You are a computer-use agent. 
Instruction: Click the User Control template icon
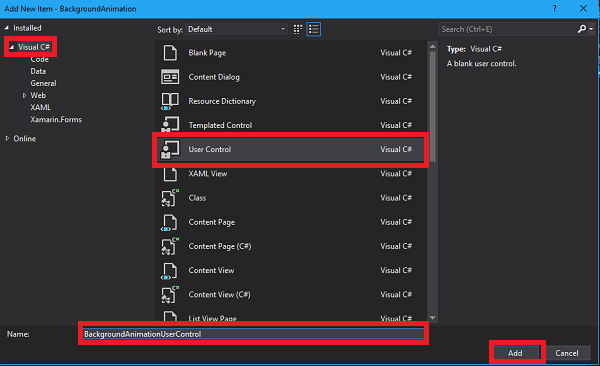coord(170,149)
